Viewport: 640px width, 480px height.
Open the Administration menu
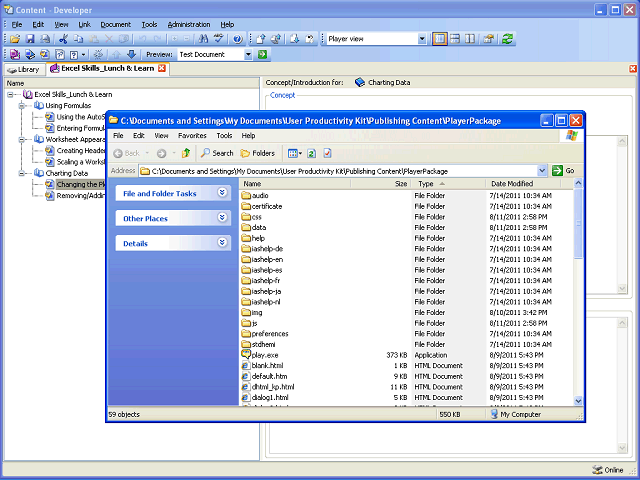pos(189,24)
